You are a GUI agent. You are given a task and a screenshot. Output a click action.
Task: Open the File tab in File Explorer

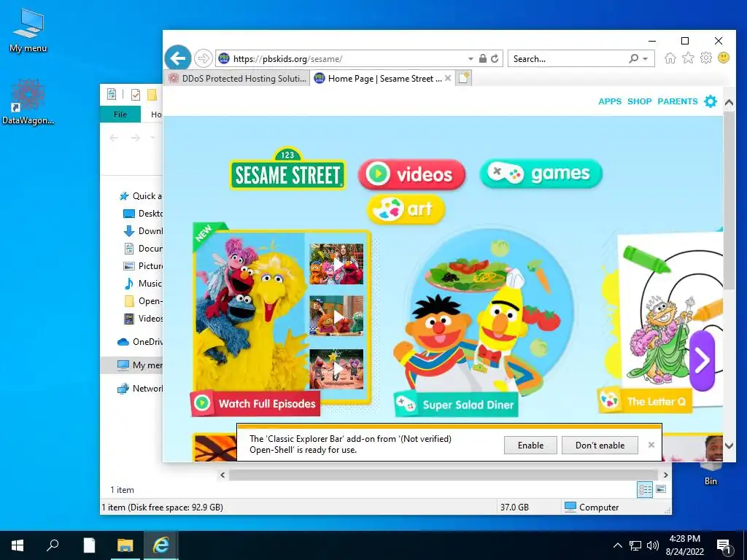(120, 114)
